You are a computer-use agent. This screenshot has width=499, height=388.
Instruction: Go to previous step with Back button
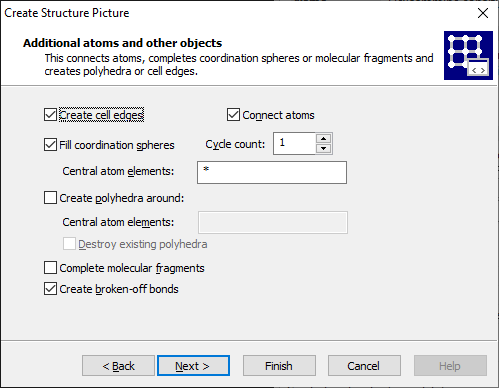pyautogui.click(x=118, y=366)
